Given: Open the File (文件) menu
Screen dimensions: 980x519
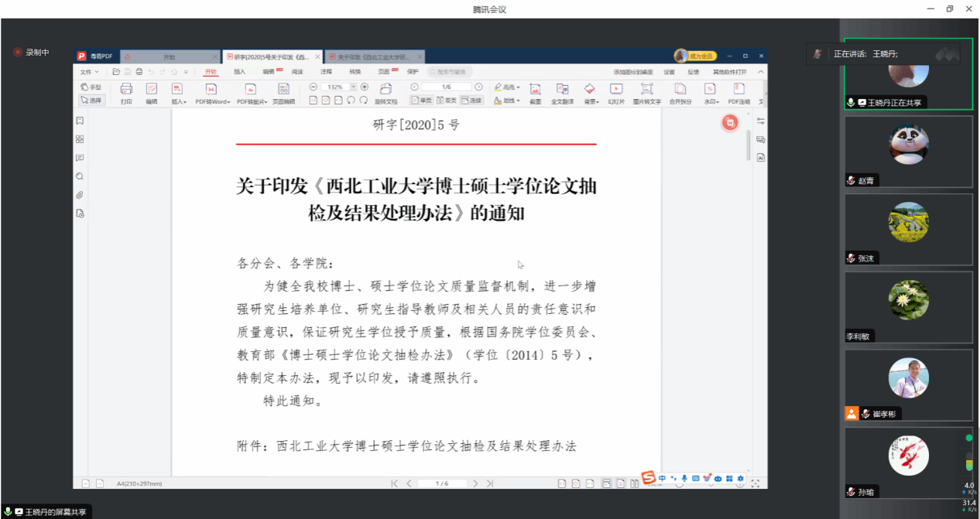Looking at the screenshot, I should coord(87,71).
